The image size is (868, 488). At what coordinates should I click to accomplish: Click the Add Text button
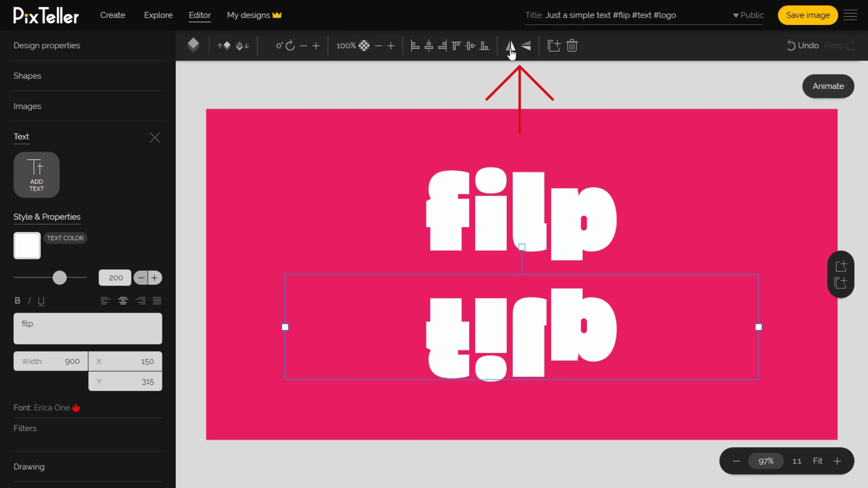pyautogui.click(x=37, y=175)
